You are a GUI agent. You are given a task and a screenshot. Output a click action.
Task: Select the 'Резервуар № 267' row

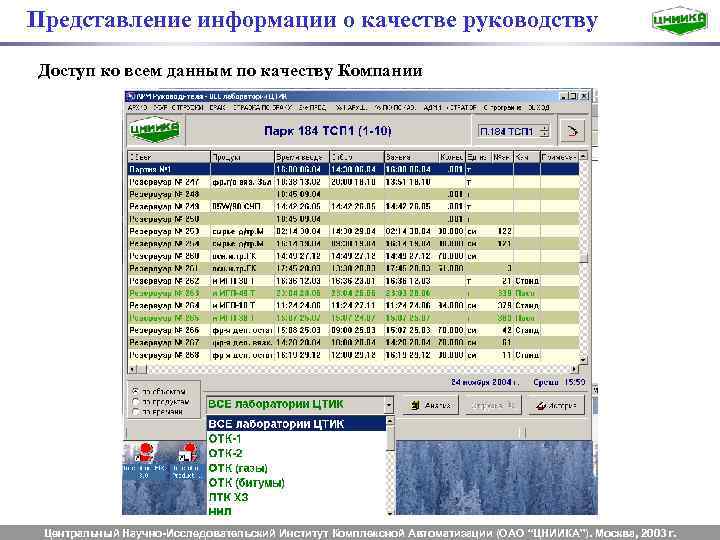coord(353,343)
